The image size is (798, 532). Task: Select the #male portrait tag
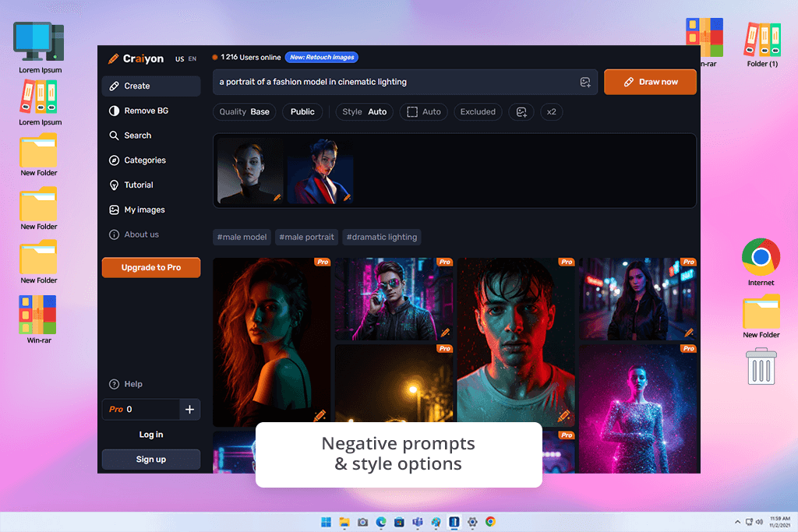306,237
